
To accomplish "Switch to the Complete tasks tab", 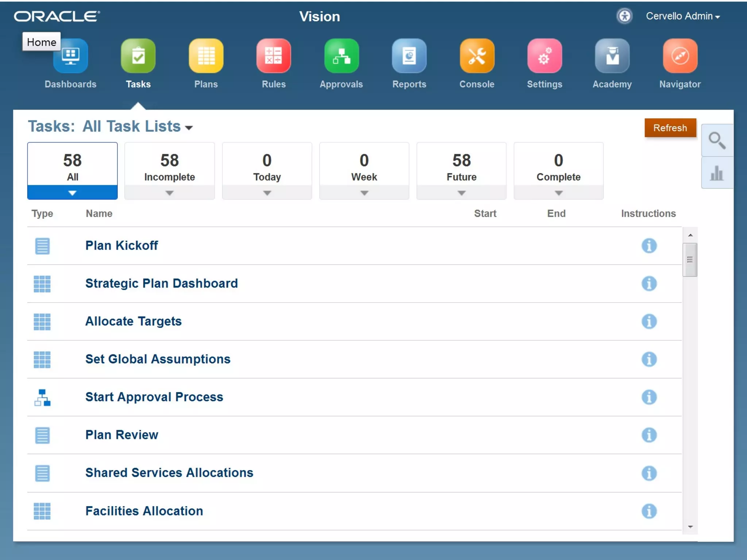I will click(558, 168).
